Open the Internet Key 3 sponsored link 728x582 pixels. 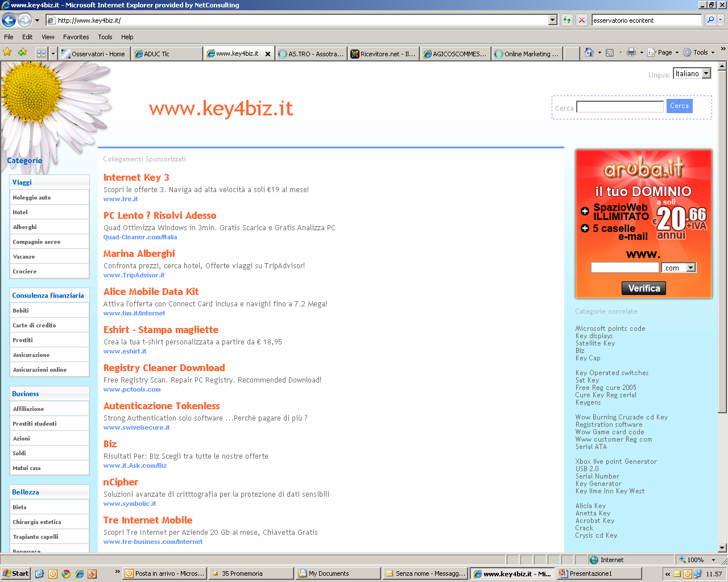136,177
